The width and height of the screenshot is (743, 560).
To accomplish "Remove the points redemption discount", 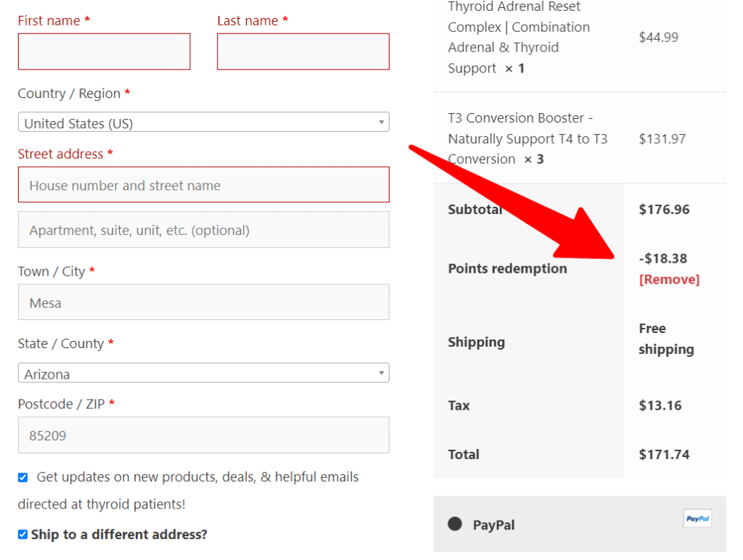I will [669, 279].
